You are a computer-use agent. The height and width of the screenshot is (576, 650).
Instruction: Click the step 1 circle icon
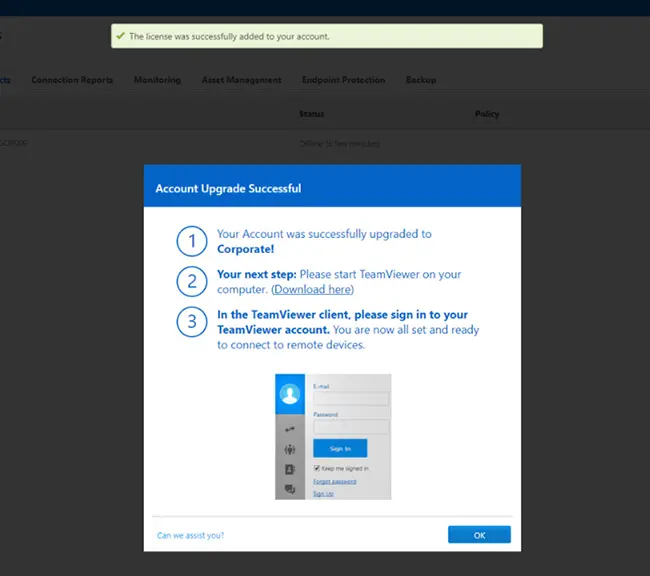coord(192,241)
